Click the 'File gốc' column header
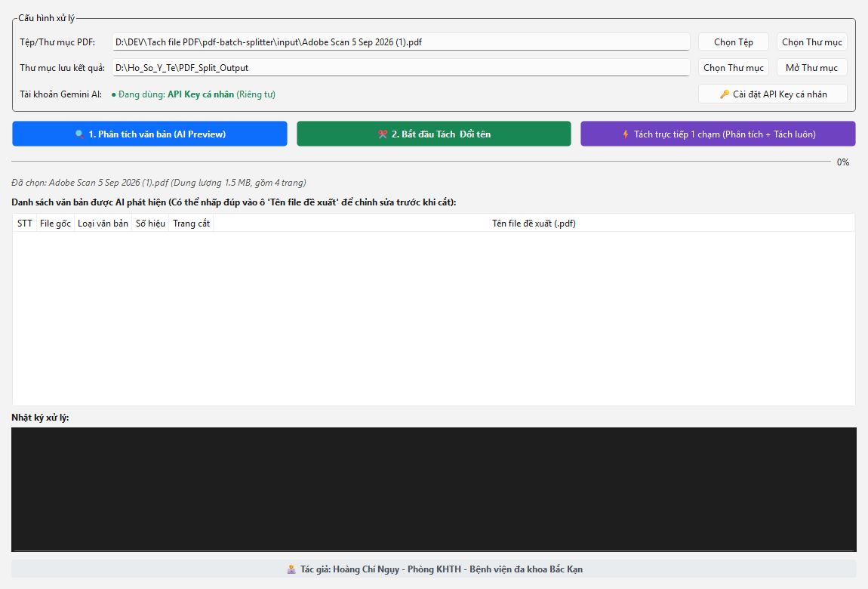Viewport: 868px width, 589px height. tap(55, 223)
